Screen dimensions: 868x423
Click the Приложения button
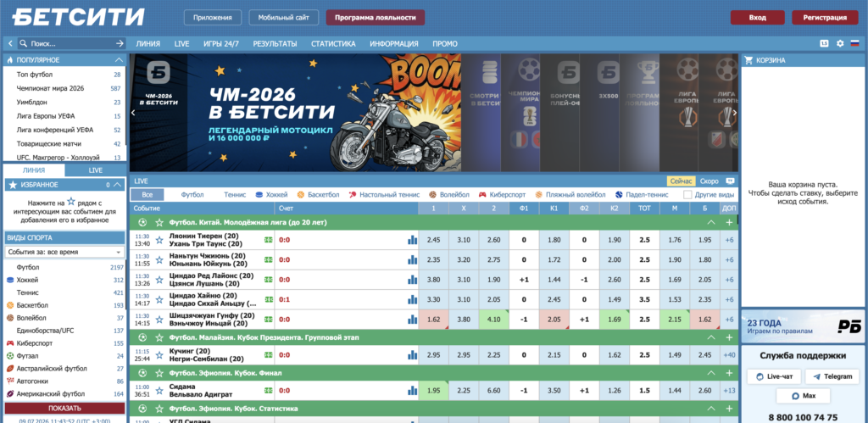213,18
